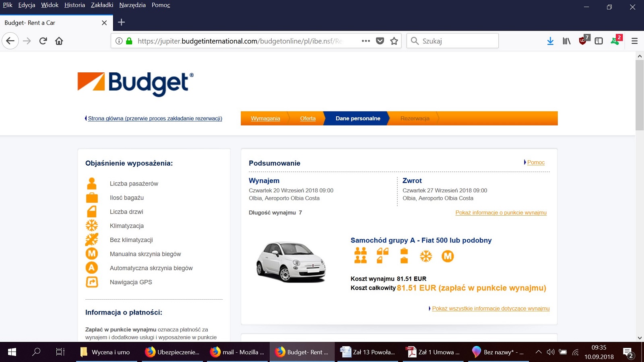The height and width of the screenshot is (362, 644).
Task: Open the Narzędzia menu
Action: point(132,5)
